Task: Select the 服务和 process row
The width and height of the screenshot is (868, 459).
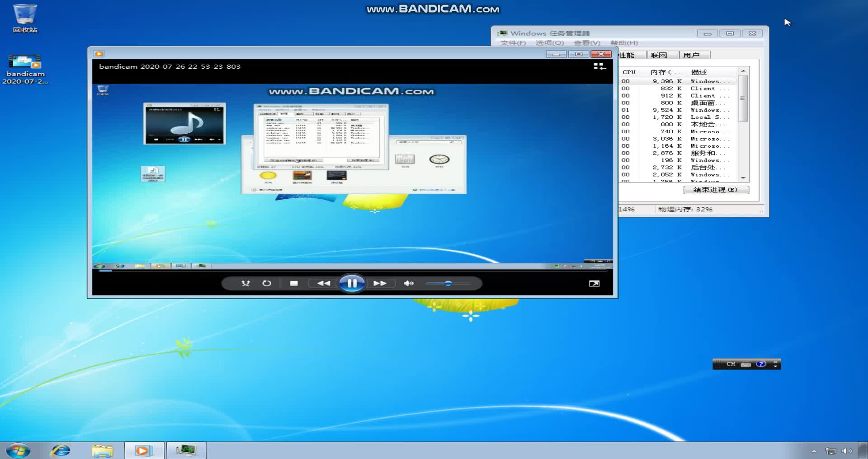Action: pyautogui.click(x=678, y=153)
